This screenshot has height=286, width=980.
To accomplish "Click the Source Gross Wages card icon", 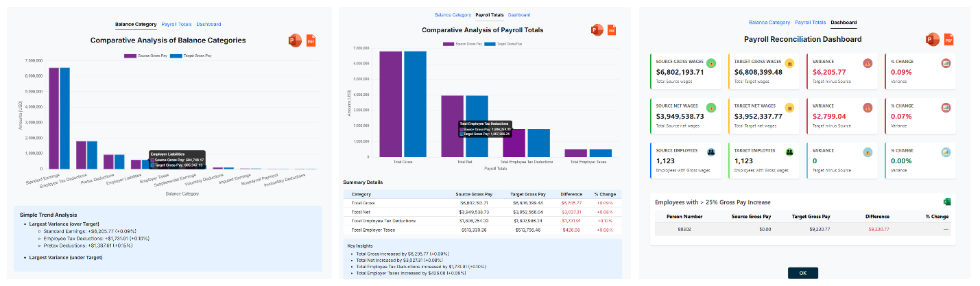I will (711, 63).
